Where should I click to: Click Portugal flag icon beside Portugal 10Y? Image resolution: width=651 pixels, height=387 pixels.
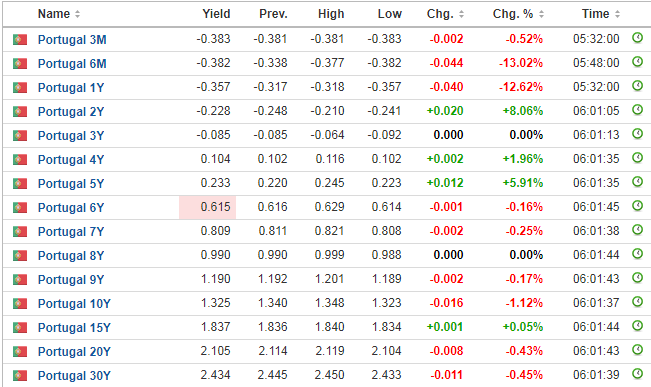click(x=20, y=304)
